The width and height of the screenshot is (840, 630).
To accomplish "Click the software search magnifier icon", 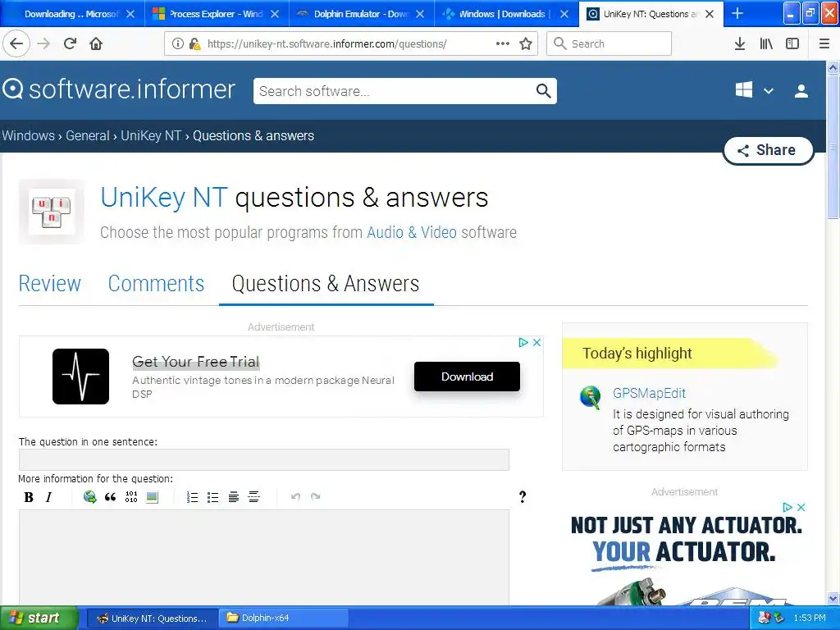I will point(543,91).
